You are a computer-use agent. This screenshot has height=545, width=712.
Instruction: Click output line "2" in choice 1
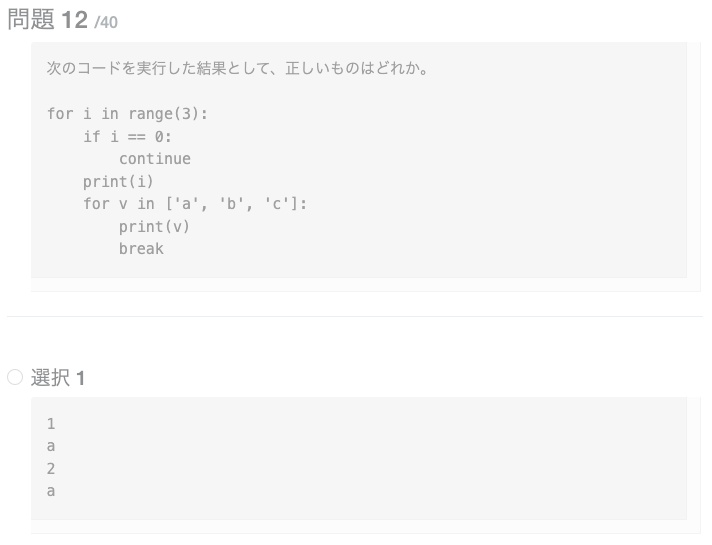51,469
